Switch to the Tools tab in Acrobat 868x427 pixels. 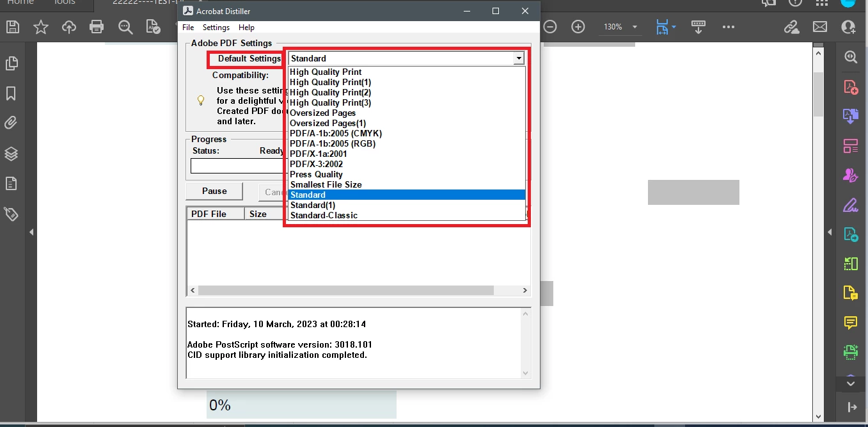coord(65,3)
